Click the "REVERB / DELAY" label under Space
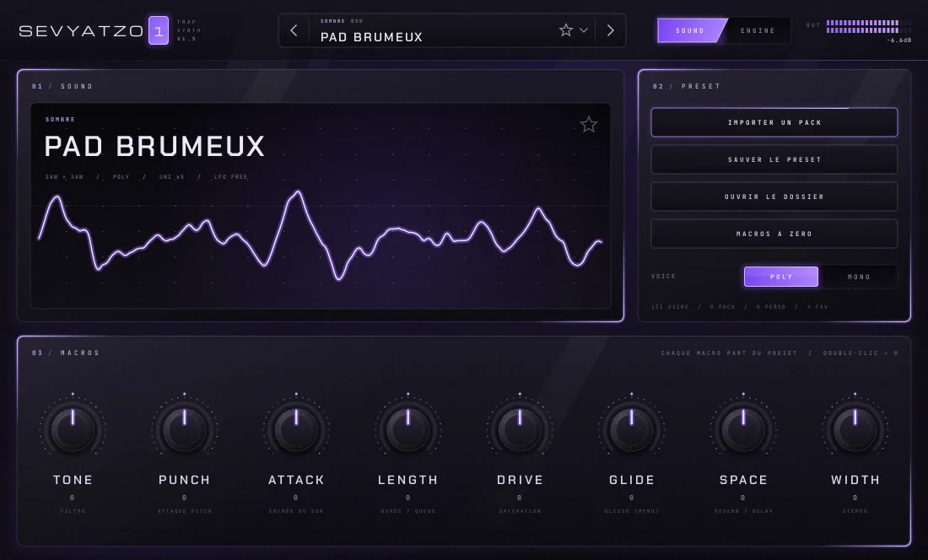 [743, 511]
